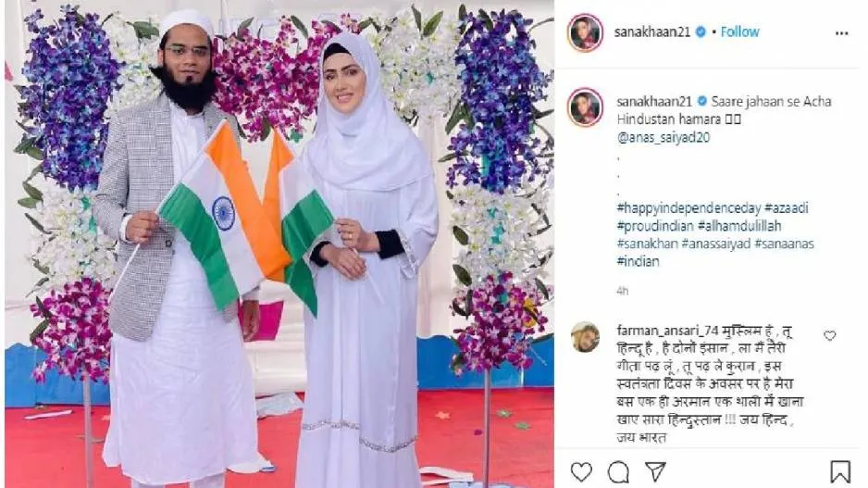Screen dimensions: 868x488
Task: Click the sanakhaan21 username in header
Action: [652, 32]
